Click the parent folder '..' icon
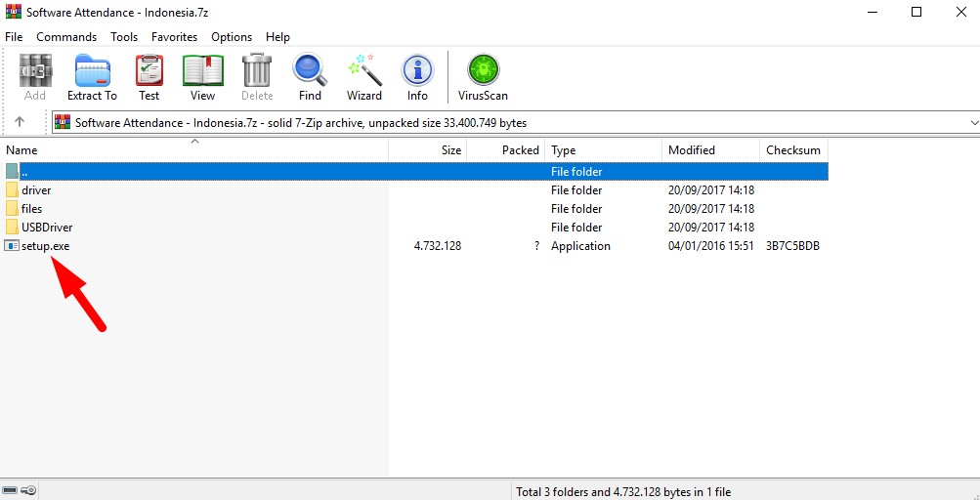 [x=12, y=171]
